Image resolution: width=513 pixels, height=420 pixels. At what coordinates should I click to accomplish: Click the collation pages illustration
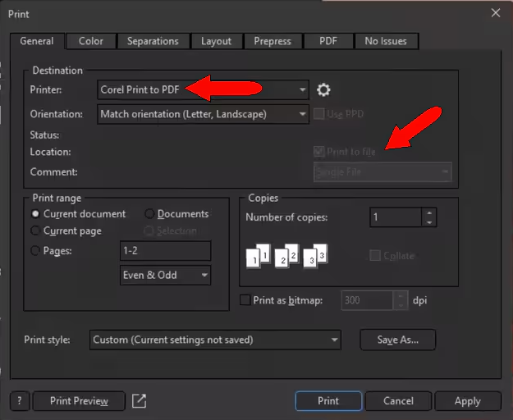pyautogui.click(x=287, y=256)
